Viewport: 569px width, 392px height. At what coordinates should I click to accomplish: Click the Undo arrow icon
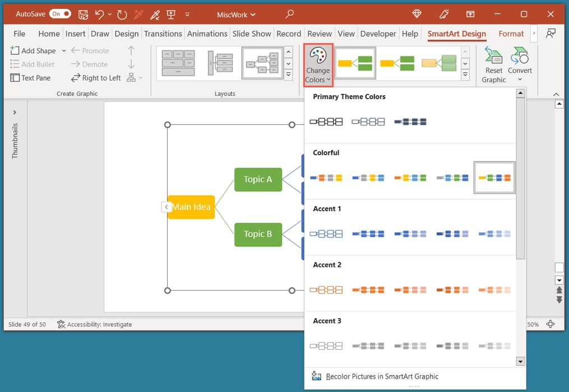pos(99,15)
